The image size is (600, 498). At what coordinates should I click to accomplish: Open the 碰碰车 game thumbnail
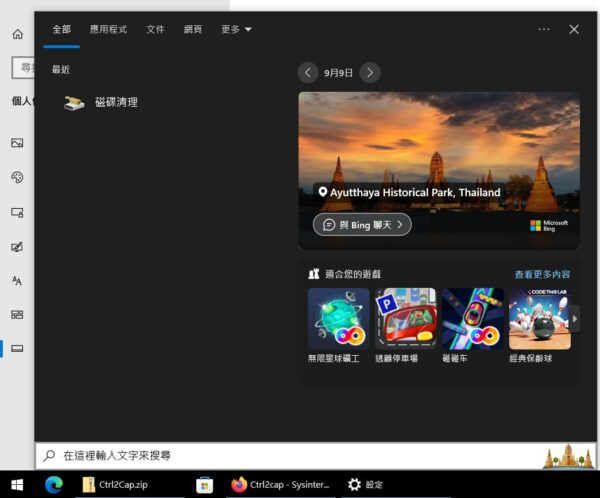(473, 318)
